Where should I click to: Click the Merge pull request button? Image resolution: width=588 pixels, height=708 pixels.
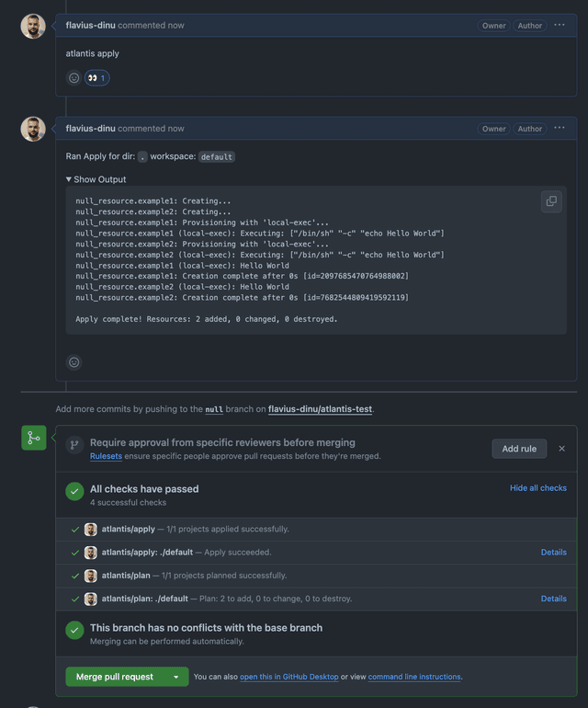115,677
